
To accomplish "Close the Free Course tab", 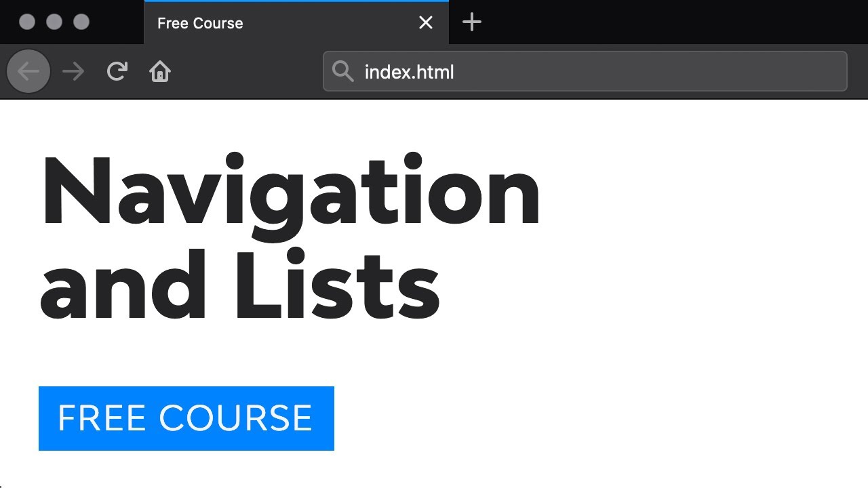I will [426, 23].
